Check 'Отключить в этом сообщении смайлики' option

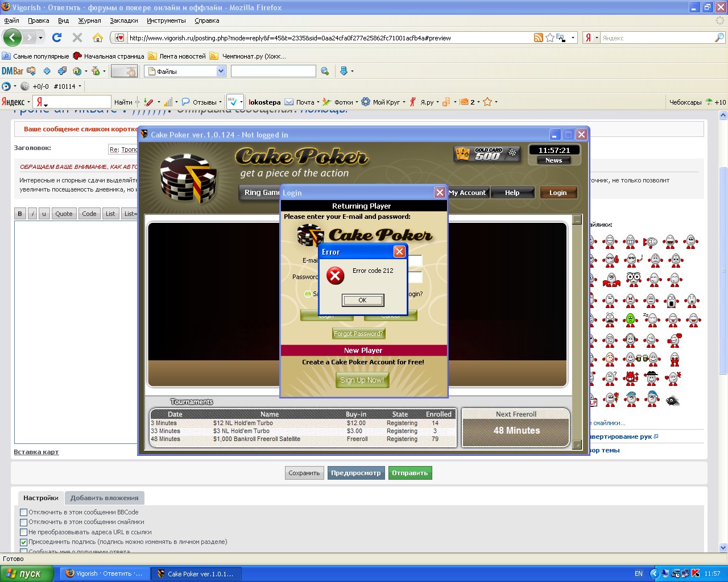(24, 522)
